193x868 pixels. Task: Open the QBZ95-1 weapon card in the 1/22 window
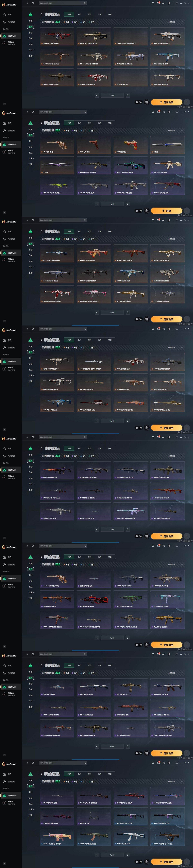coord(131,36)
